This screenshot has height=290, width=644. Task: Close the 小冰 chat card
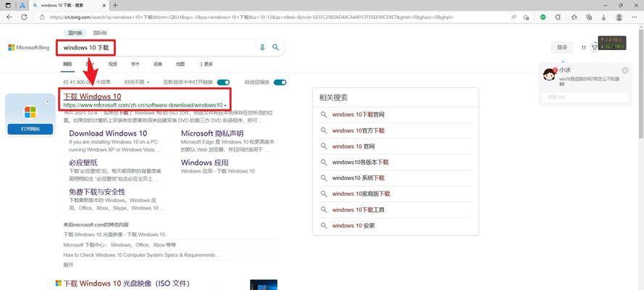pos(624,70)
